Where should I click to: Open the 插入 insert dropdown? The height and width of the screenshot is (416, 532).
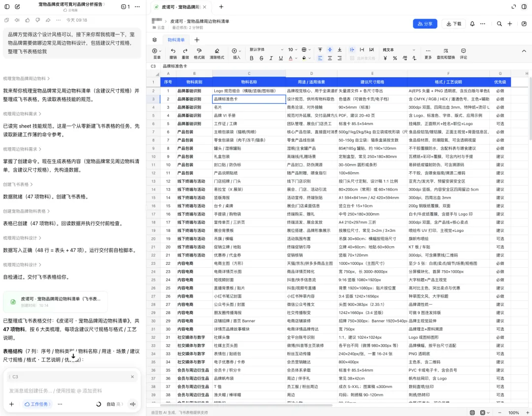tap(236, 54)
